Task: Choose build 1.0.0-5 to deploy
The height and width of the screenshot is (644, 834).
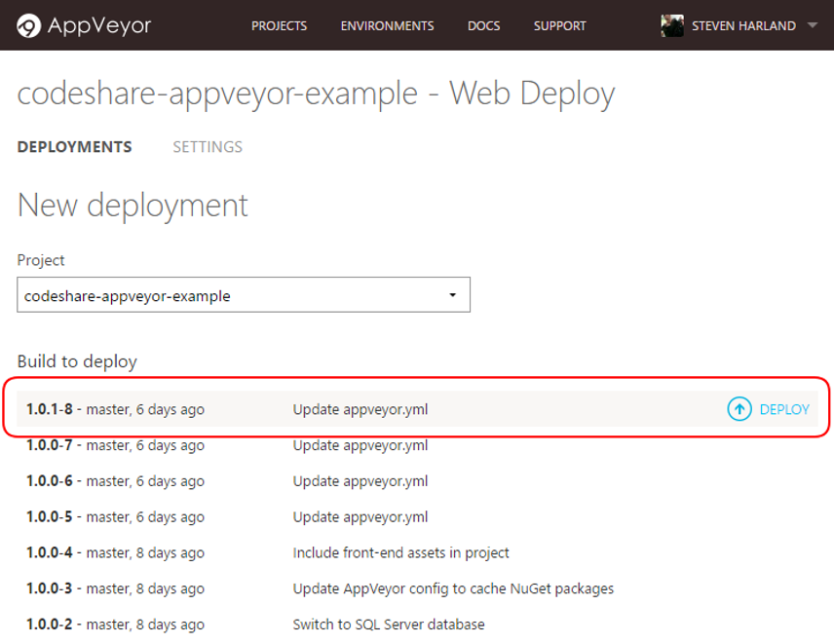Action: tap(115, 516)
